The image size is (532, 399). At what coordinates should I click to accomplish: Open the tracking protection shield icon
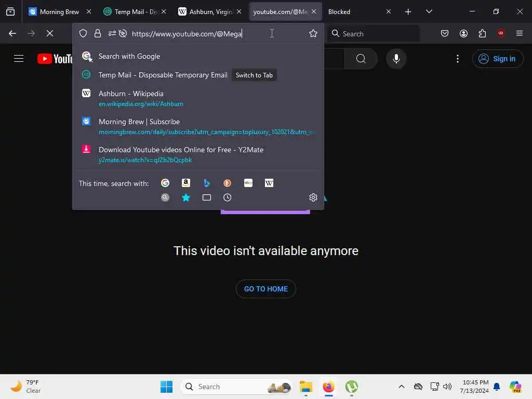point(83,33)
